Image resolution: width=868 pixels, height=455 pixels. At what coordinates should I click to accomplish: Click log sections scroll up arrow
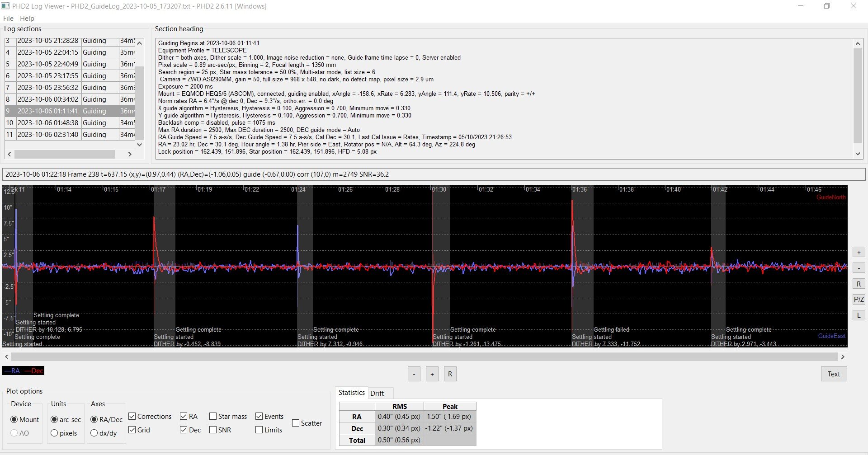pos(140,43)
